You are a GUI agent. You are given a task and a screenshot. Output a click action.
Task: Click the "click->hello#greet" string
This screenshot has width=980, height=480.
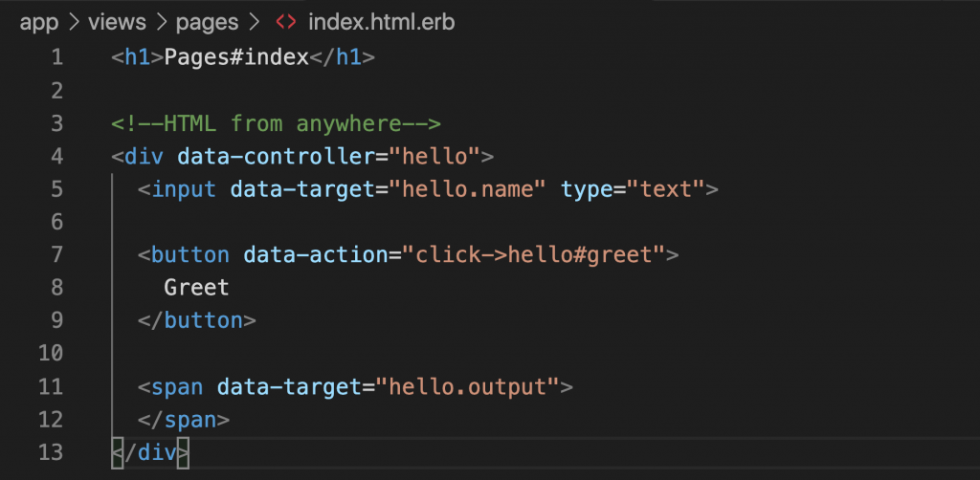coord(534,254)
